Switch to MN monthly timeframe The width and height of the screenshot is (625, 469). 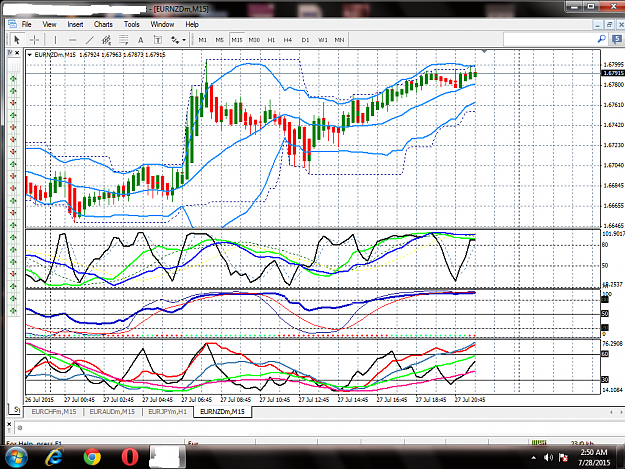click(339, 40)
